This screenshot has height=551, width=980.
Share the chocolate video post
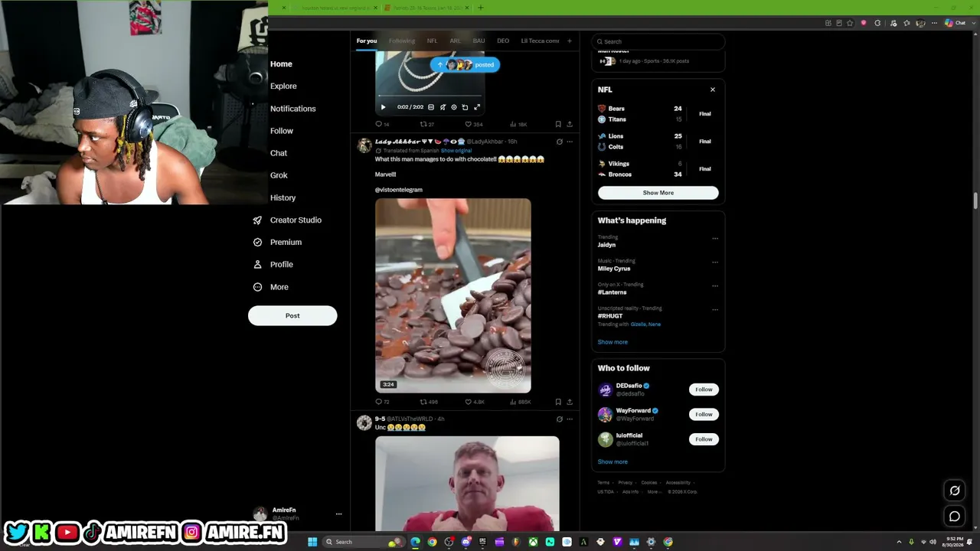click(x=570, y=402)
